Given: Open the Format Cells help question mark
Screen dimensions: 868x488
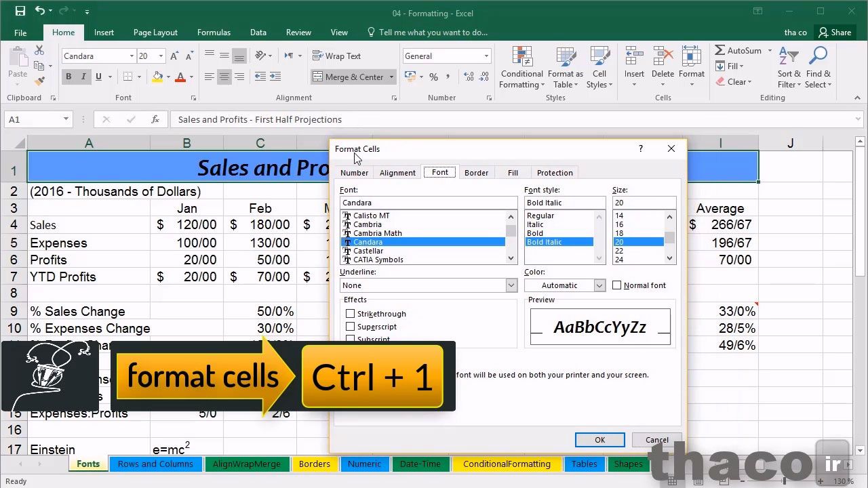Looking at the screenshot, I should pyautogui.click(x=641, y=148).
